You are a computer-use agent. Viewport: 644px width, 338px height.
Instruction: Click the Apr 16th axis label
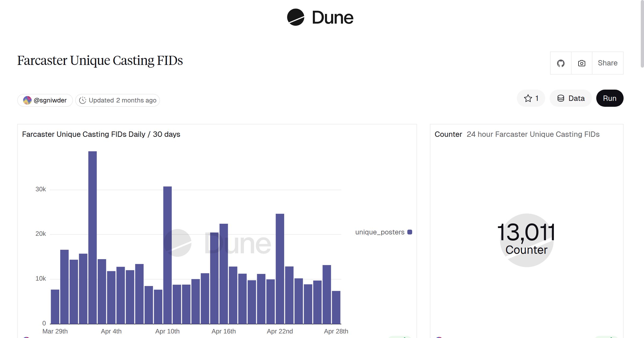coord(224,331)
